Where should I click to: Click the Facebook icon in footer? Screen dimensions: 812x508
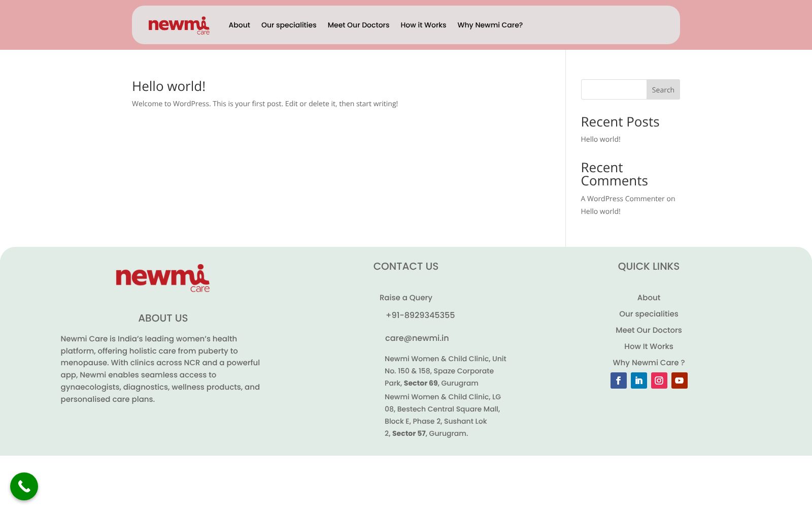(x=618, y=380)
